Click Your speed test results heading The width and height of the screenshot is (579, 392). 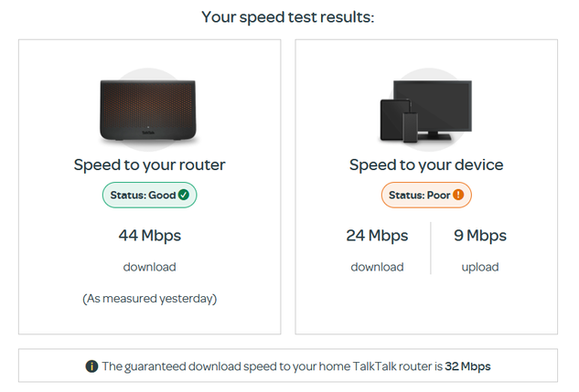coord(287,16)
